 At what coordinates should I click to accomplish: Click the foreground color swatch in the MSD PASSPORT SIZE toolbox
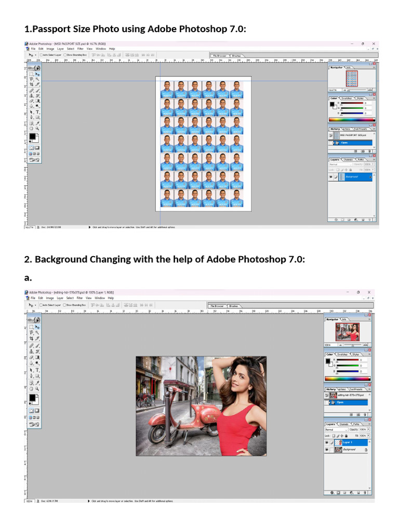(x=32, y=137)
